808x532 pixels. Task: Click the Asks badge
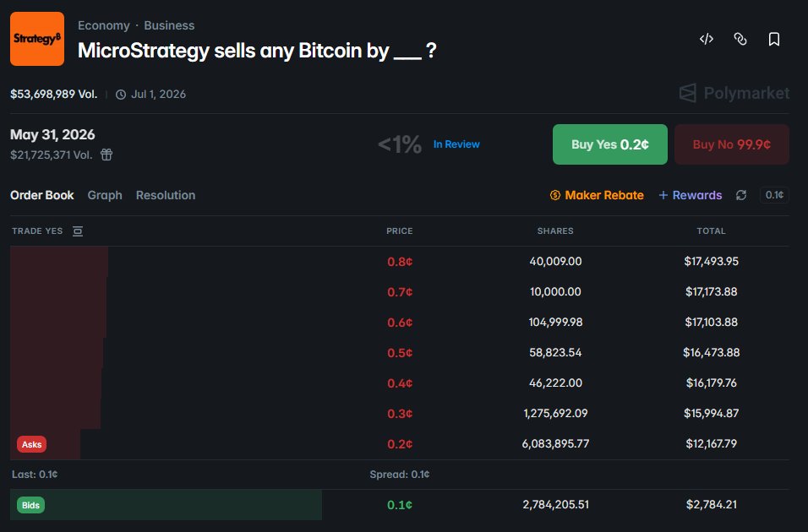31,444
